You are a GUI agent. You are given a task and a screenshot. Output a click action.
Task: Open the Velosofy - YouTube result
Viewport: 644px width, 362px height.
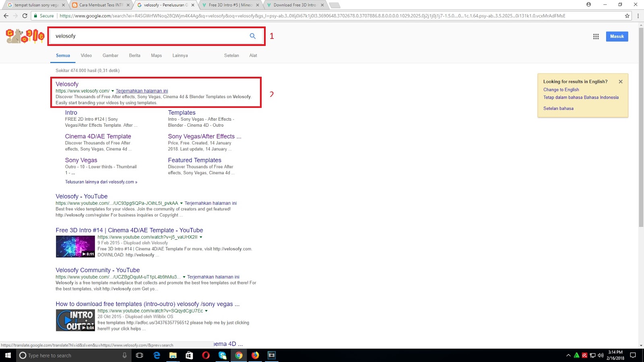pyautogui.click(x=82, y=196)
